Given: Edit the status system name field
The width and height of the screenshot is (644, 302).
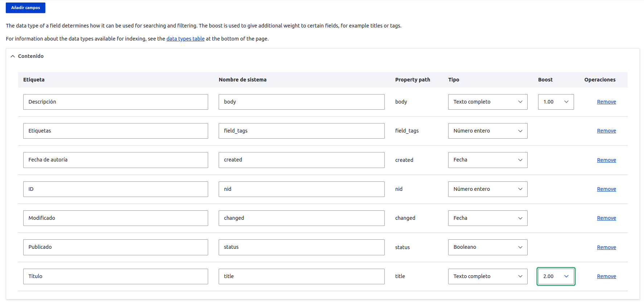Looking at the screenshot, I should tap(302, 247).
